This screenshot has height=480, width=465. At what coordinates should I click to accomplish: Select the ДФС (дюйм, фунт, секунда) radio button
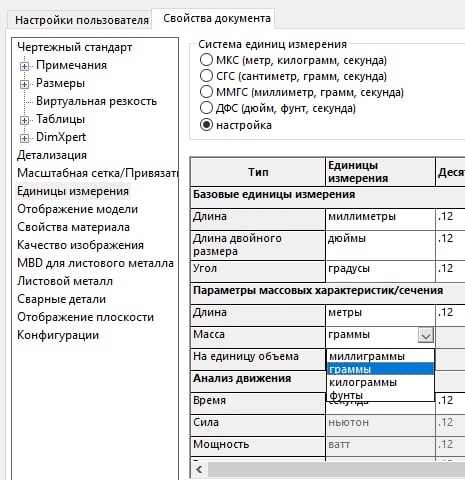(x=206, y=108)
